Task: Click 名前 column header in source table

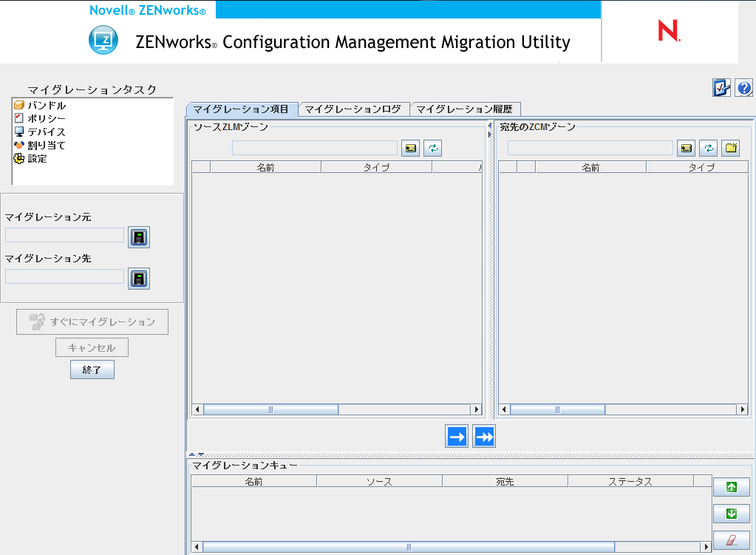Action: [x=265, y=167]
